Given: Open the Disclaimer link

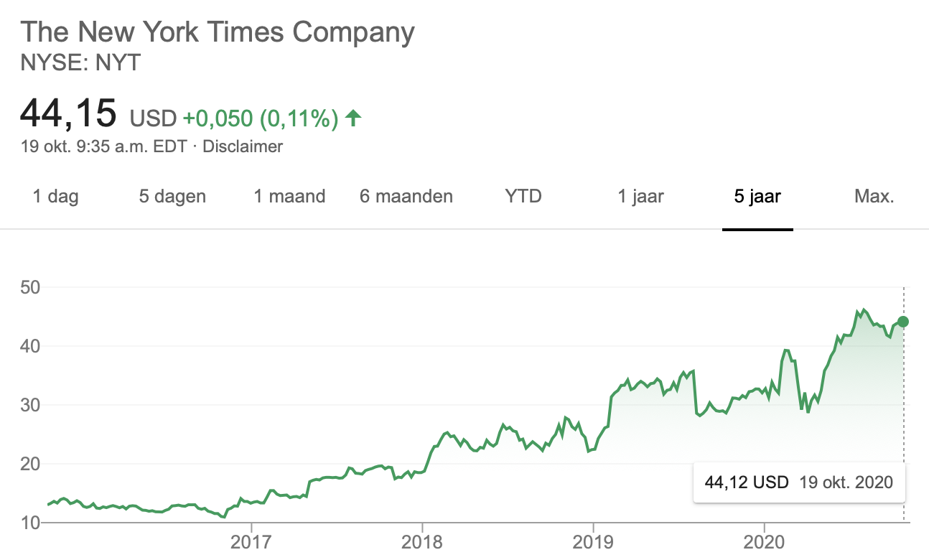Looking at the screenshot, I should coord(243,146).
